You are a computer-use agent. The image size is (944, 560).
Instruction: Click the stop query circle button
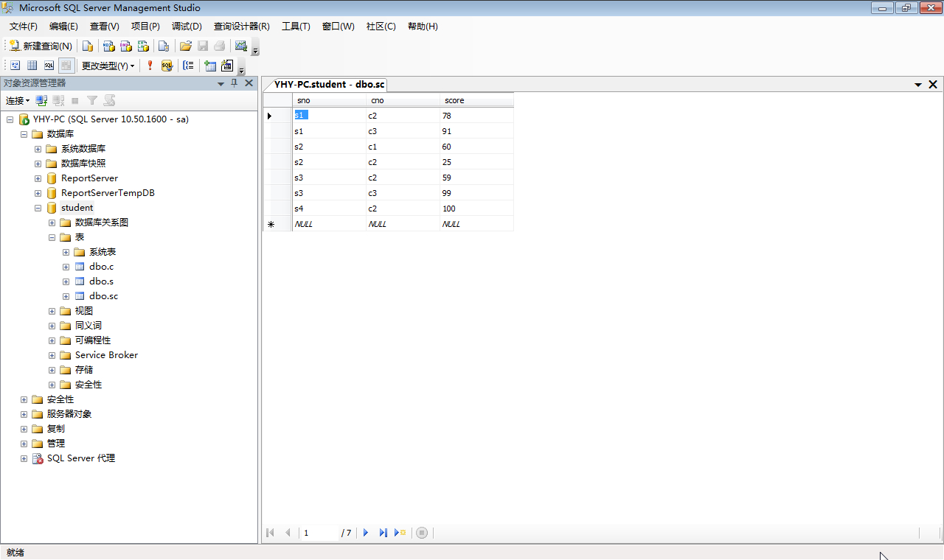(x=422, y=533)
